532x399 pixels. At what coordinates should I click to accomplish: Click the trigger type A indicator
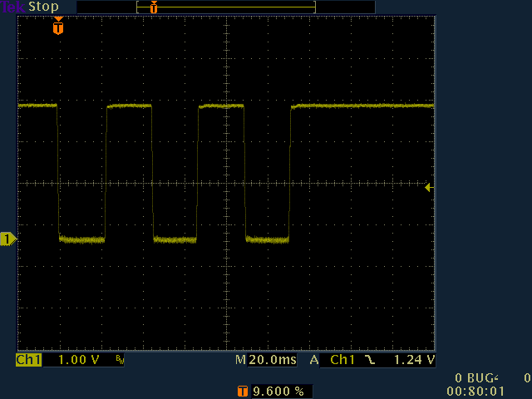click(314, 361)
